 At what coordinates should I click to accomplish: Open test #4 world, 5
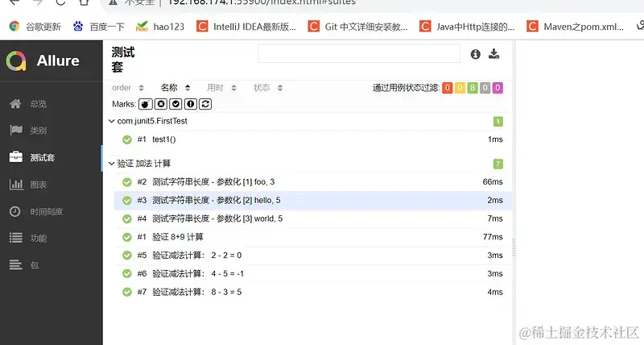click(313, 218)
